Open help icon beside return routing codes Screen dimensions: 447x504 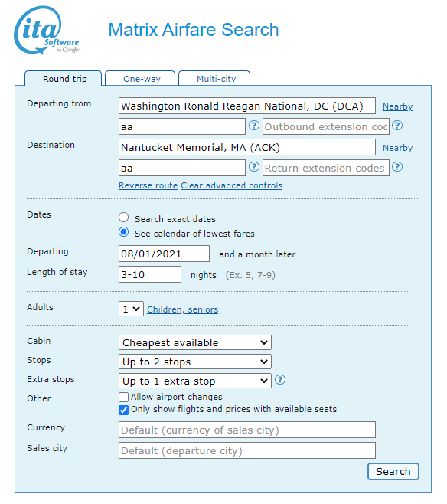(x=254, y=167)
